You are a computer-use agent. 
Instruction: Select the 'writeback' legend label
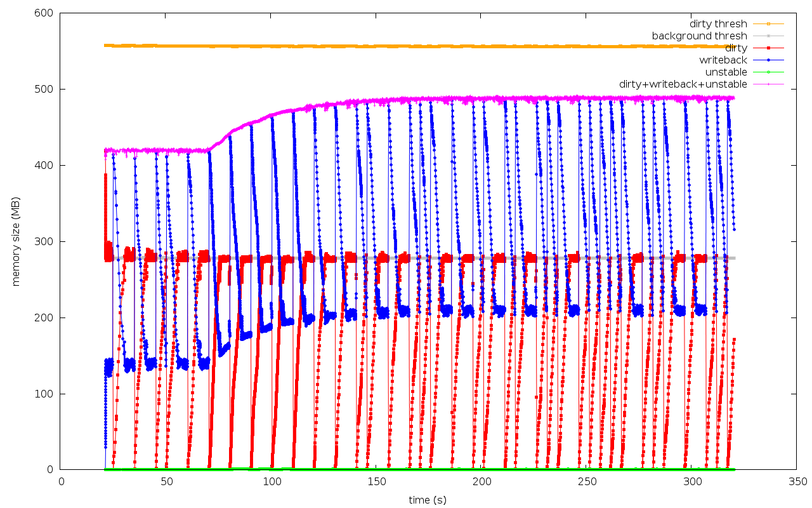[x=723, y=60]
